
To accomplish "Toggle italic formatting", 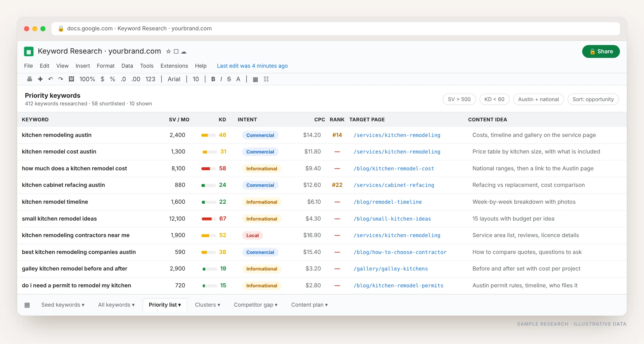I will [221, 79].
